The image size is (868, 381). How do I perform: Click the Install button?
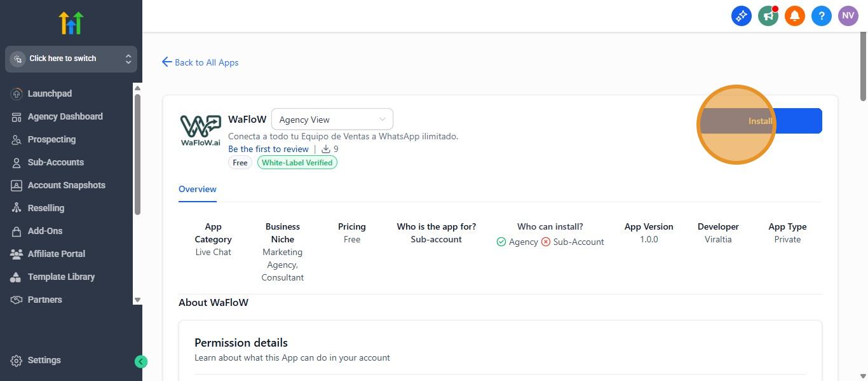[x=760, y=121]
